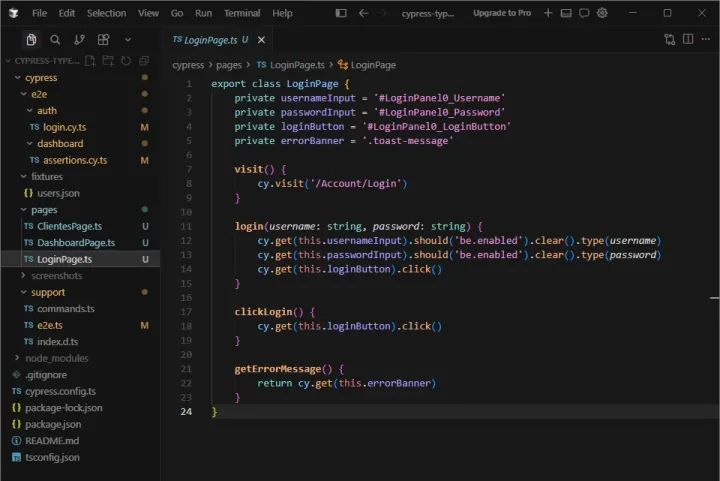
Task: Refresh the explorer file tree
Action: [126, 61]
